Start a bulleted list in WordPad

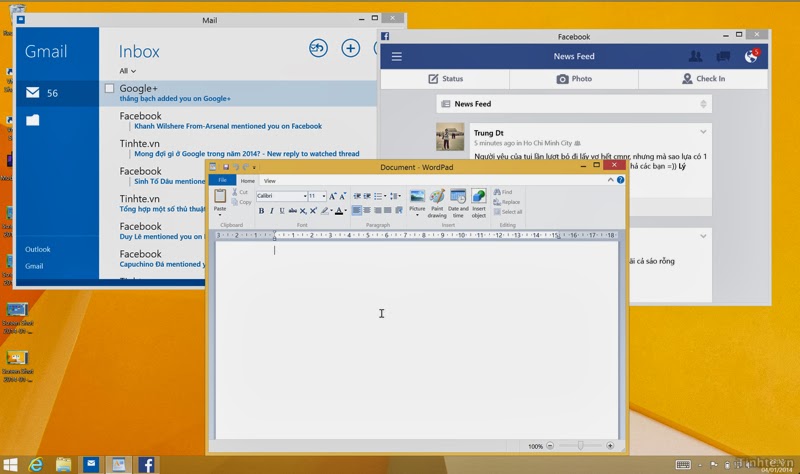click(378, 196)
